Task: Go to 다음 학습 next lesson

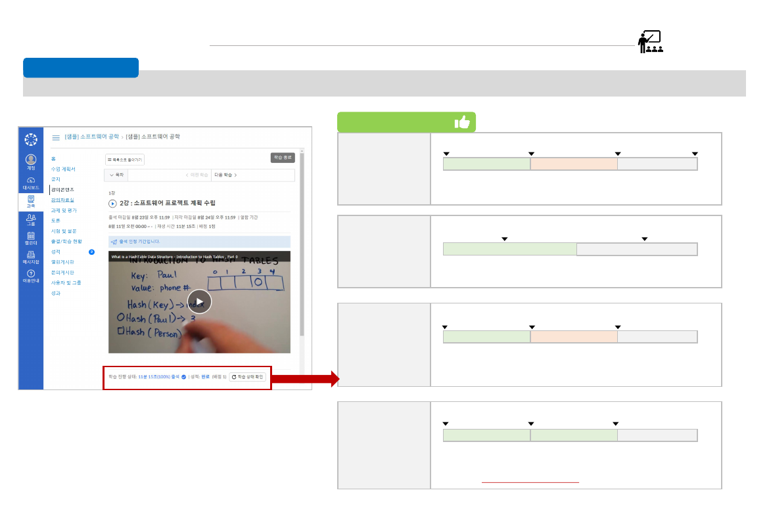Action: (225, 175)
